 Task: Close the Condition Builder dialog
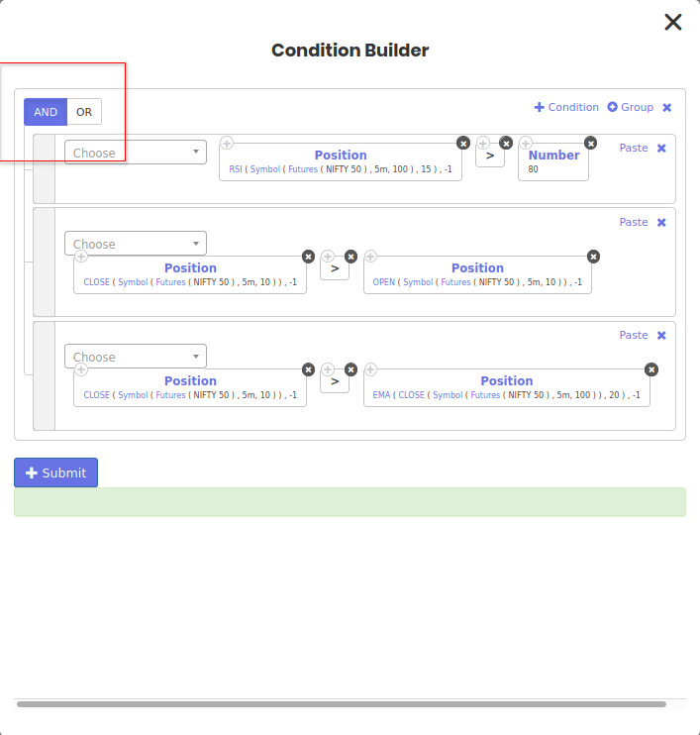coord(673,22)
